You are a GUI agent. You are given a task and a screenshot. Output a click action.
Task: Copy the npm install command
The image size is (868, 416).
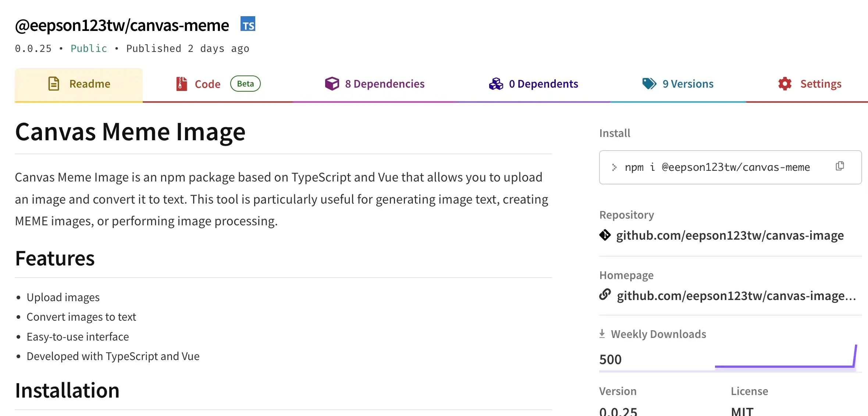tap(840, 166)
